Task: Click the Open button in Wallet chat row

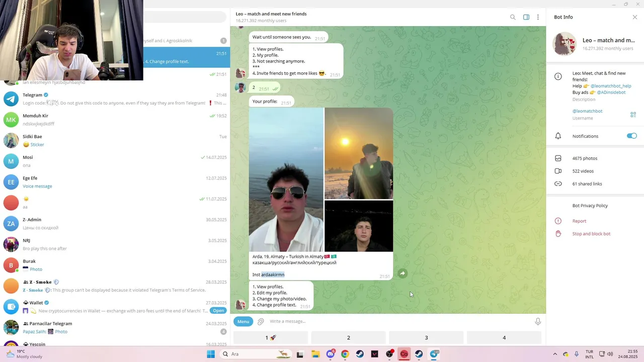Action: tap(218, 311)
